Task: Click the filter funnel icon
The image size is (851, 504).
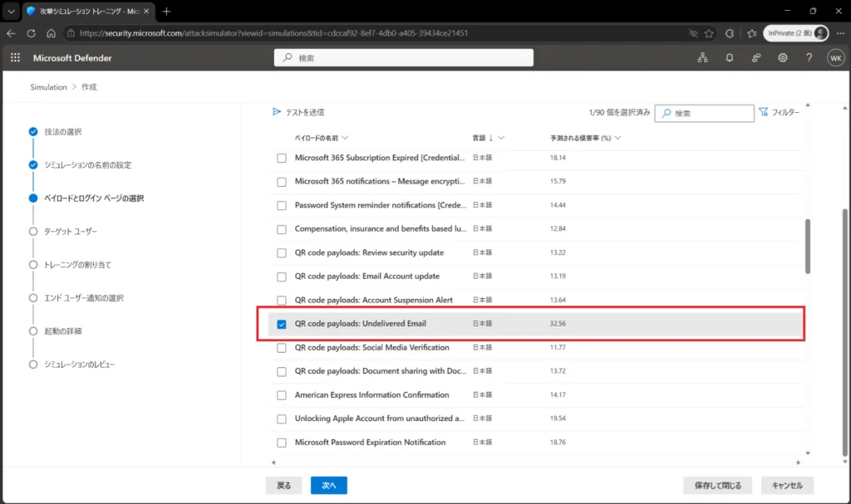Action: (x=764, y=112)
